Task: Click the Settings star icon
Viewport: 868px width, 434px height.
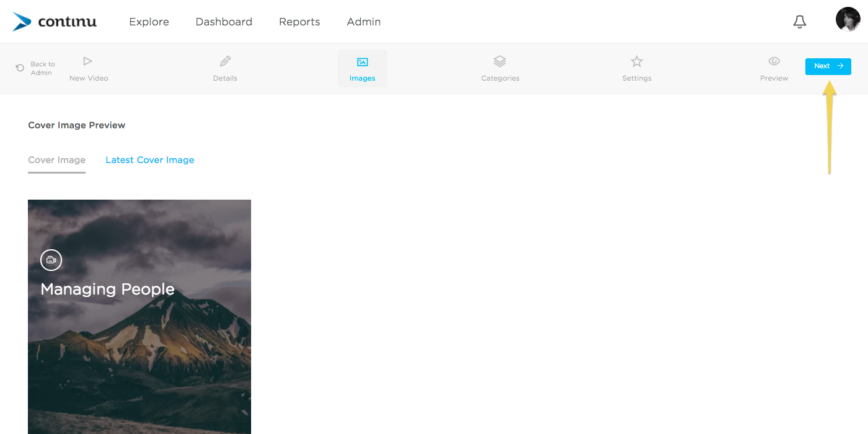Action: pos(637,61)
